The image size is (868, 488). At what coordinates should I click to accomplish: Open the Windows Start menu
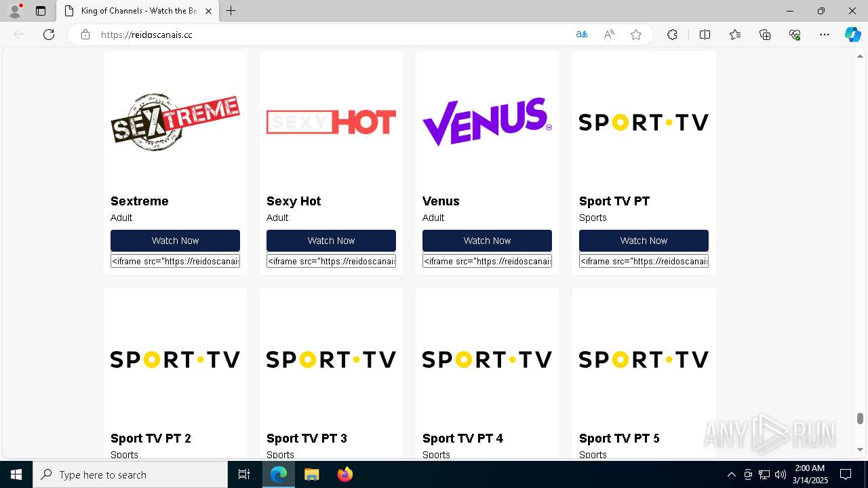pyautogui.click(x=16, y=474)
